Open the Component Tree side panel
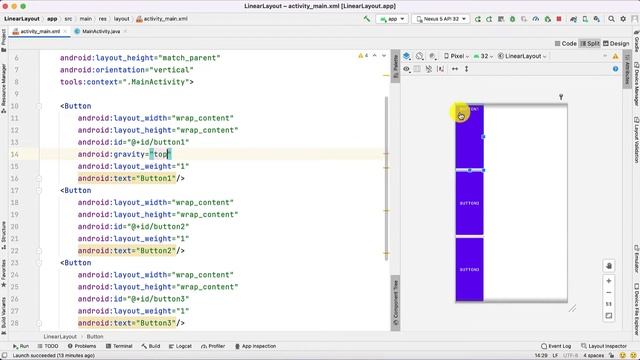Viewport: 640px width, 360px height. point(395,303)
